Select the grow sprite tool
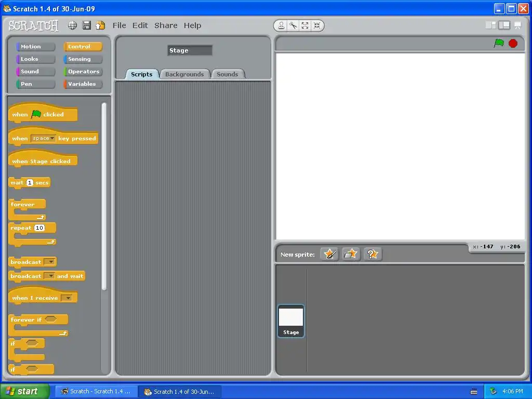The image size is (532, 399). [305, 25]
